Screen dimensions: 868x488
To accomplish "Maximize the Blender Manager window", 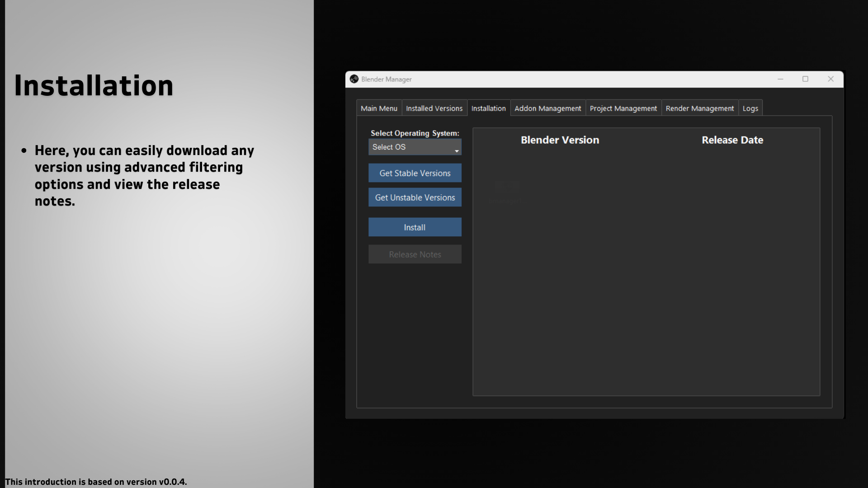I will click(x=805, y=79).
